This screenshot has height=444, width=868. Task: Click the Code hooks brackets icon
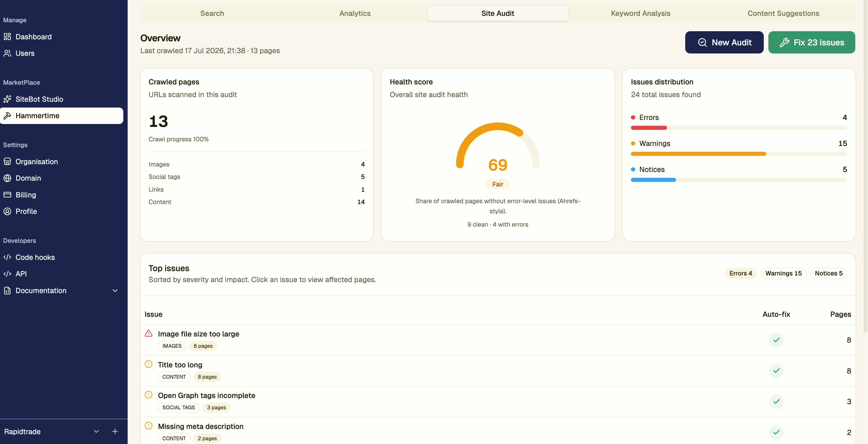point(8,257)
